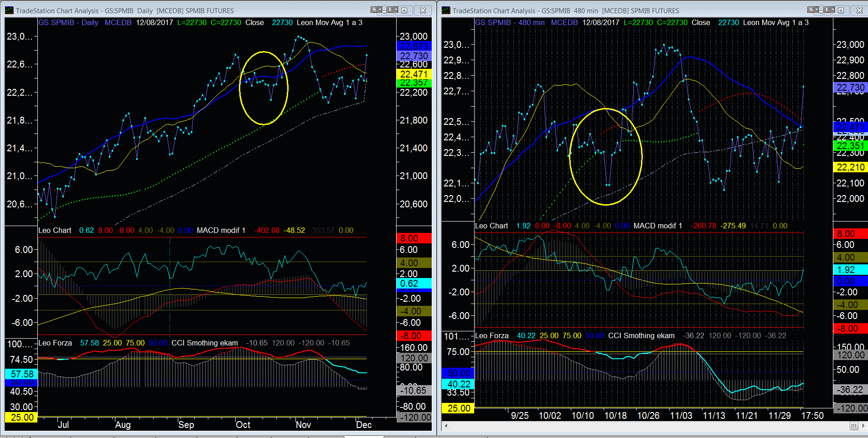Open the I interval-link dropdown in Daily window
Image resolution: width=868 pixels, height=438 pixels.
pyautogui.click(x=392, y=10)
